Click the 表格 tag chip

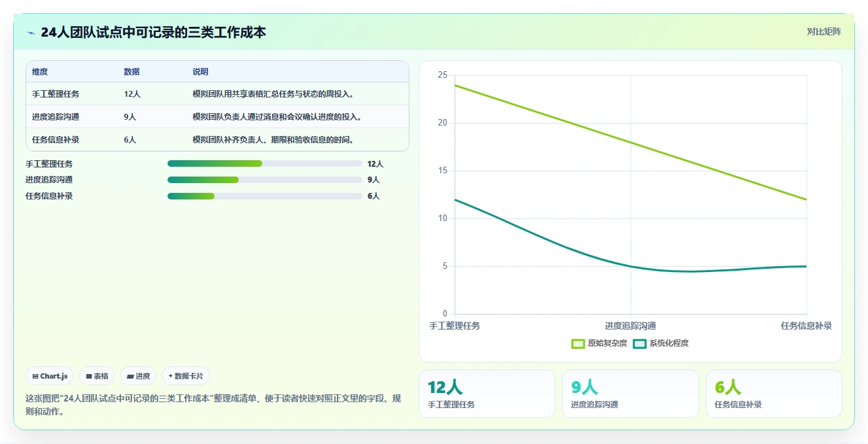97,376
